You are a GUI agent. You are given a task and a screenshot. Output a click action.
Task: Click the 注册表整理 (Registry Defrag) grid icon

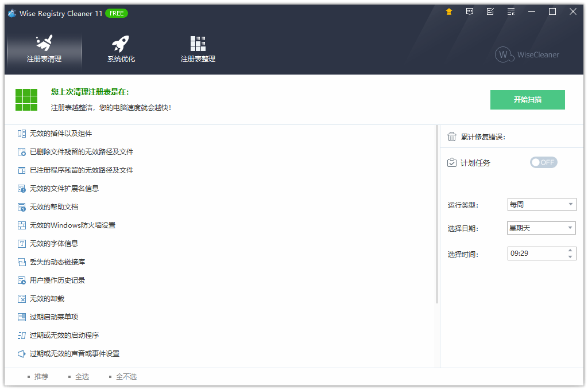(x=198, y=43)
